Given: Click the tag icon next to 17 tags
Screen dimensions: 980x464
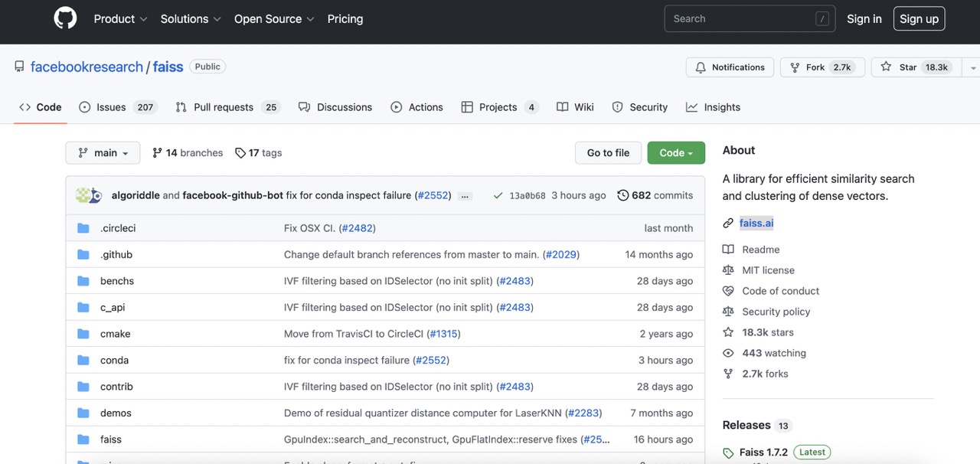Looking at the screenshot, I should 240,153.
